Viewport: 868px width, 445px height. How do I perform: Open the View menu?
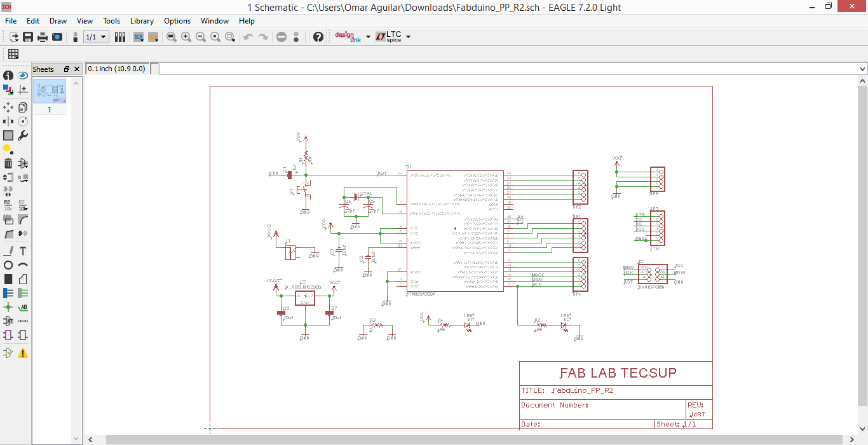(85, 21)
